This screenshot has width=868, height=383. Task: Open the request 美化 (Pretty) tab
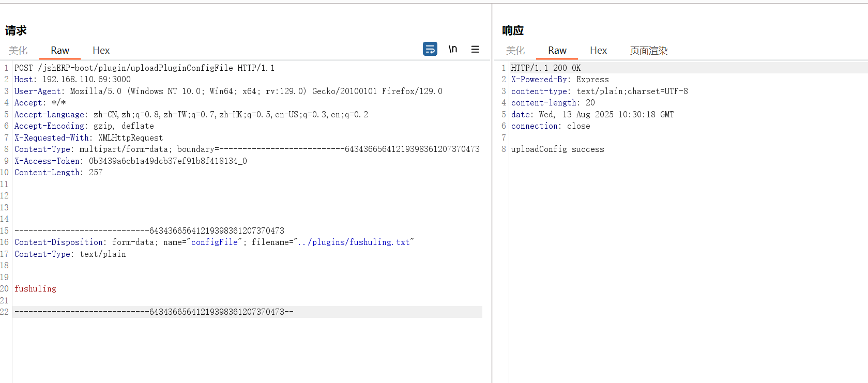(18, 51)
